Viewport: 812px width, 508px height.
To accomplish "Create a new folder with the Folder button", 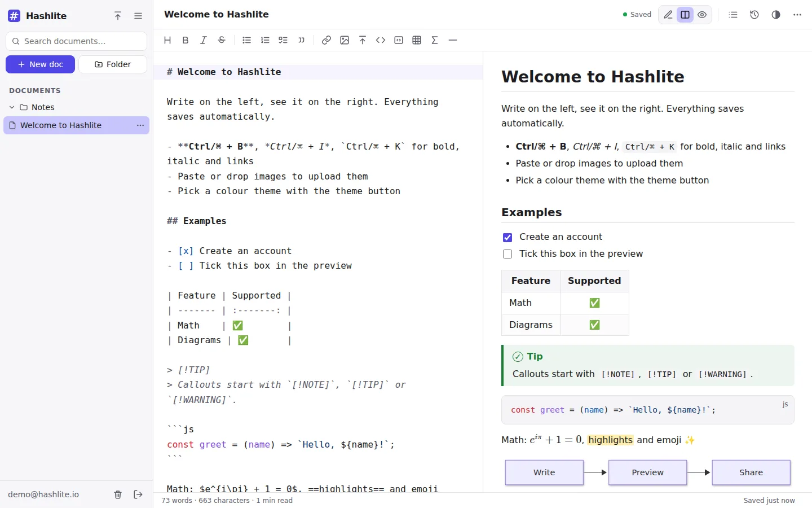I will pyautogui.click(x=113, y=64).
